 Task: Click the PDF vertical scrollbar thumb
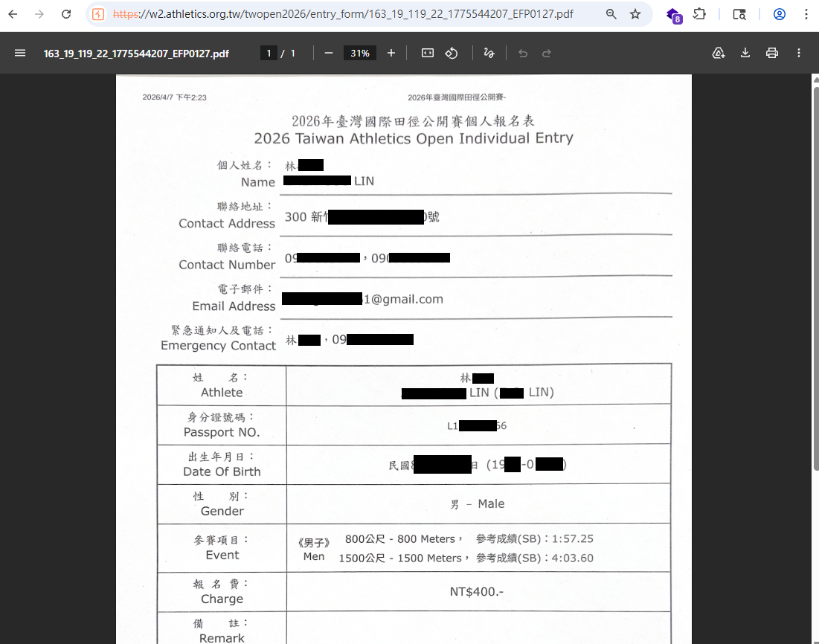816,278
